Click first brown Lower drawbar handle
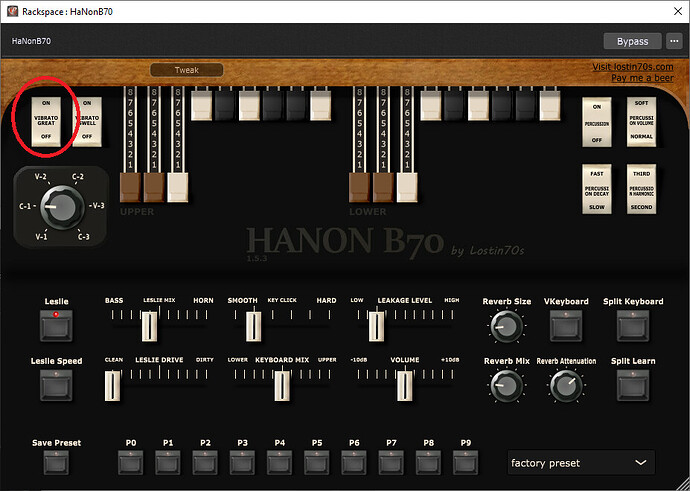This screenshot has height=491, width=690. pyautogui.click(x=360, y=187)
